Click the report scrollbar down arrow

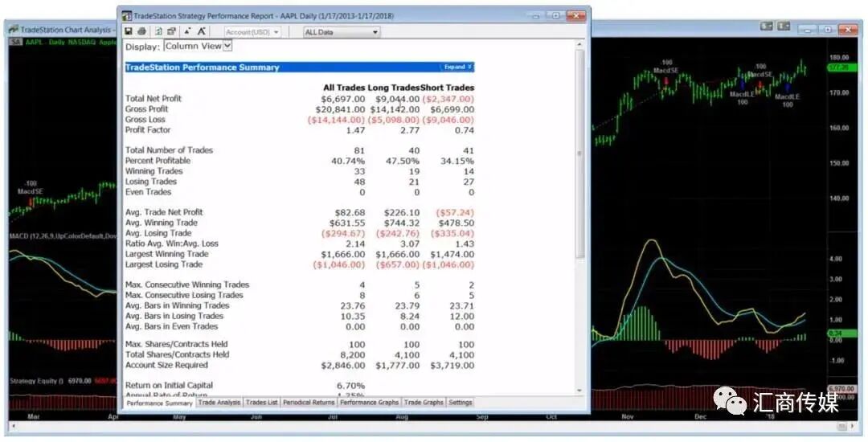pyautogui.click(x=579, y=390)
